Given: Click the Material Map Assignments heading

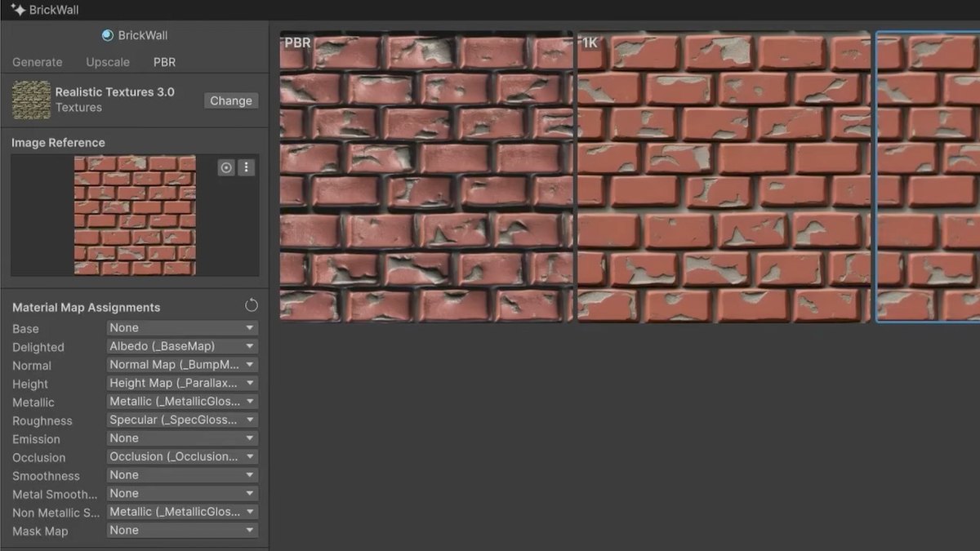Looking at the screenshot, I should (86, 307).
